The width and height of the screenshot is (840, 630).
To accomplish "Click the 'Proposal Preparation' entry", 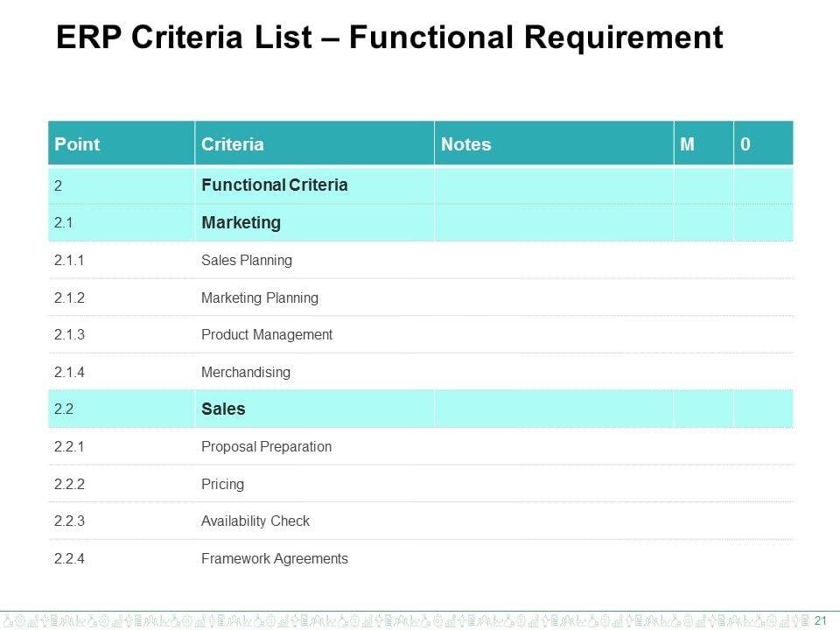I will click(266, 447).
